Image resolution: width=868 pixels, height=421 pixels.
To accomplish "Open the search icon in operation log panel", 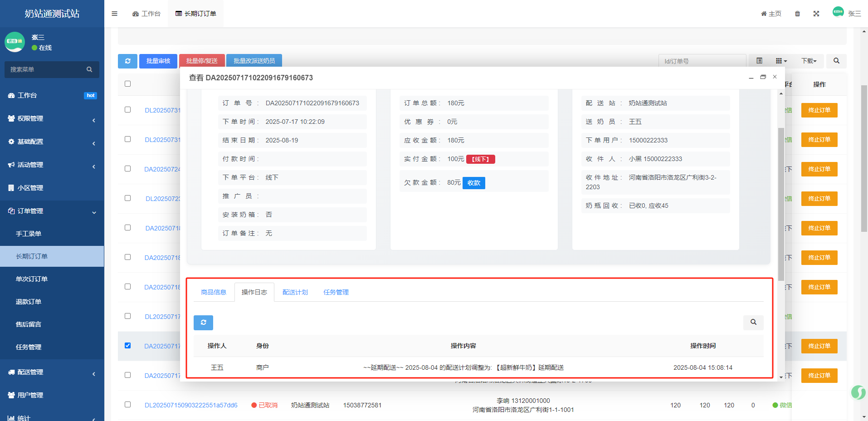I will pyautogui.click(x=753, y=323).
